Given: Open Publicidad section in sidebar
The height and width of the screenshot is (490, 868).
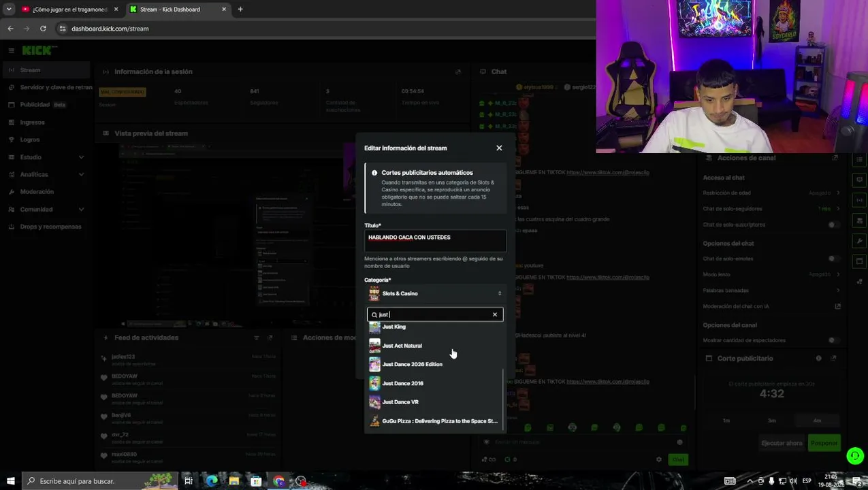Looking at the screenshot, I should [x=48, y=105].
